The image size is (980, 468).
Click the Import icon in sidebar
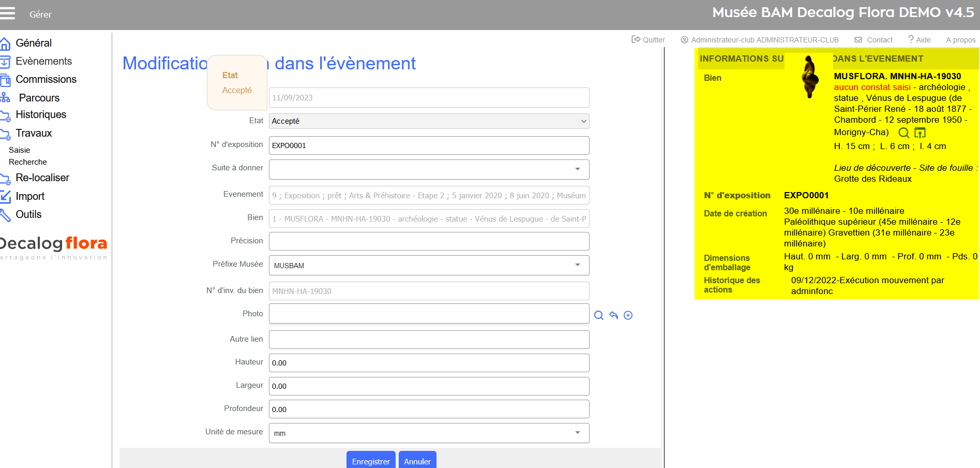click(5, 197)
